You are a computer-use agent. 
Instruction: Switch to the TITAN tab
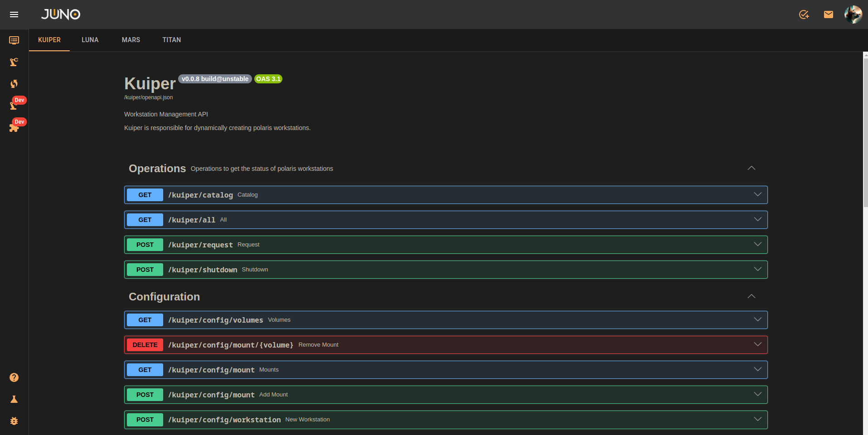(171, 40)
